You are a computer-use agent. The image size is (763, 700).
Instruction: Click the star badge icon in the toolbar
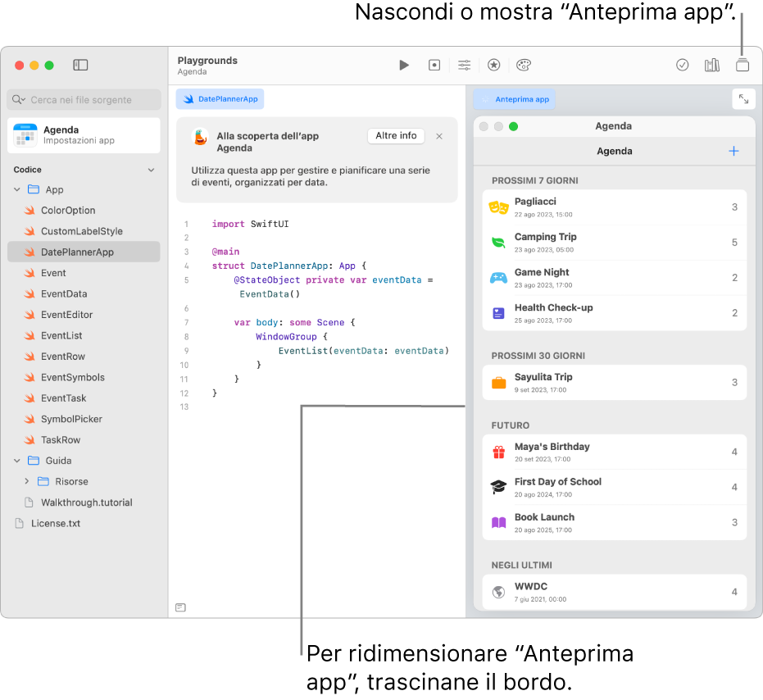[x=494, y=65]
